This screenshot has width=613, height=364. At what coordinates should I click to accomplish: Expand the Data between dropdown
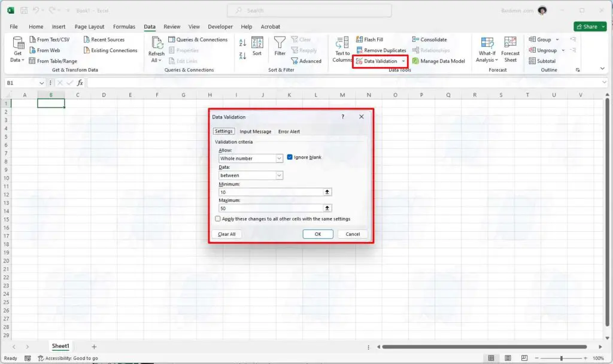point(279,175)
